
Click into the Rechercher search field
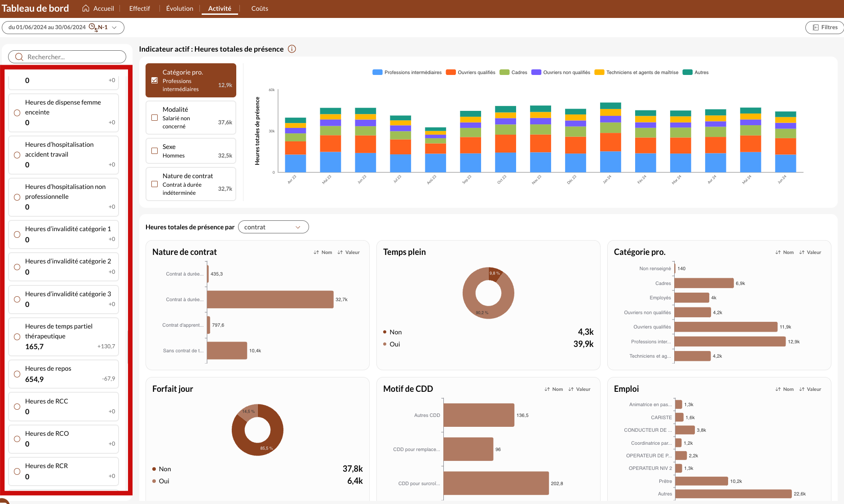67,57
